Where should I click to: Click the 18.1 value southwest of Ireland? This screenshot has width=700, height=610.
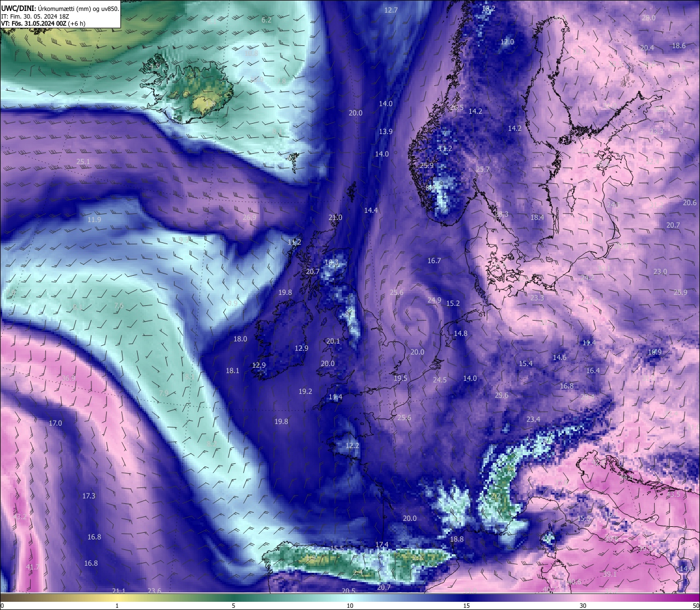232,371
